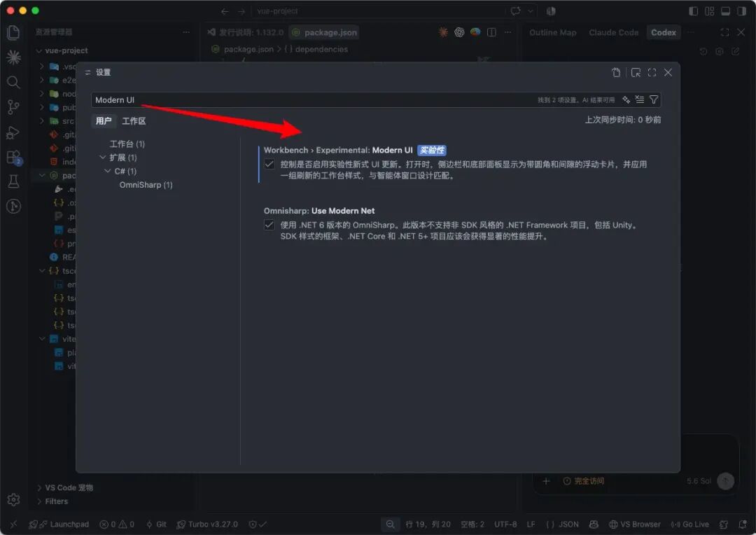The height and width of the screenshot is (535, 756).
Task: Open the Explorer view in activity bar
Action: (x=13, y=32)
